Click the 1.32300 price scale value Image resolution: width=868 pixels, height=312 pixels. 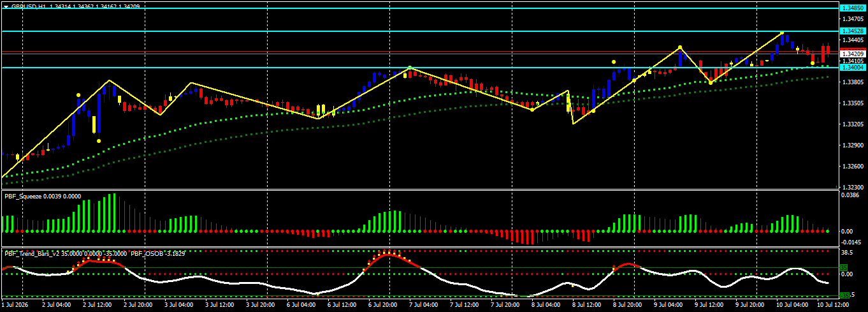click(853, 187)
